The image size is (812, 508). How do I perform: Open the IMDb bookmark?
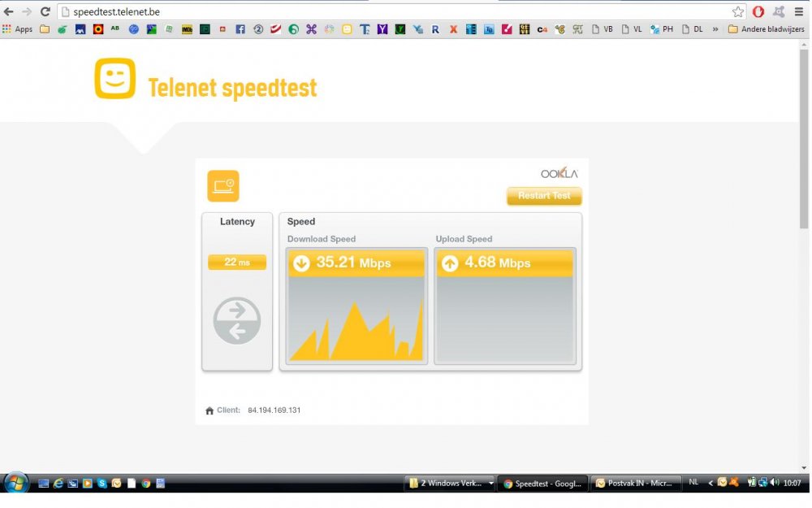(187, 29)
